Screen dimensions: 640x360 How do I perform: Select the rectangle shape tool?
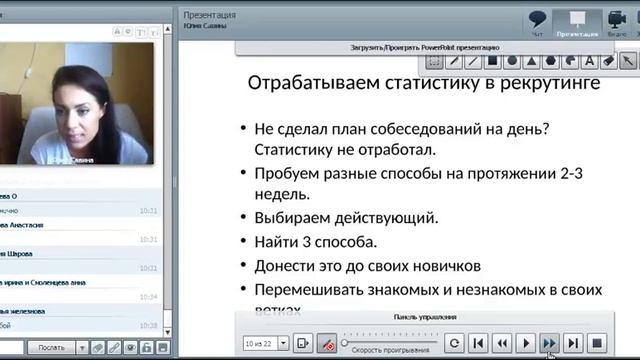coord(493,61)
